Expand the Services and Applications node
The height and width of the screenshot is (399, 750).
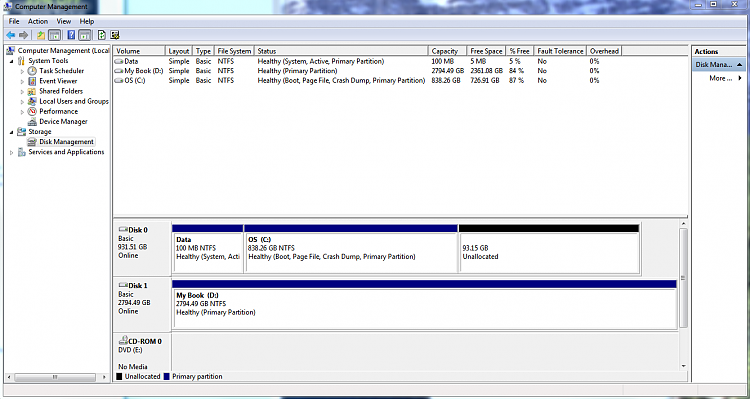point(11,152)
